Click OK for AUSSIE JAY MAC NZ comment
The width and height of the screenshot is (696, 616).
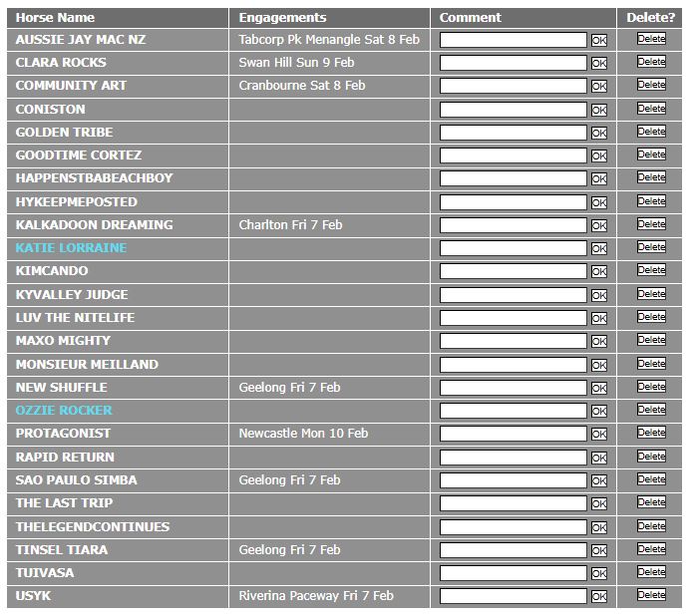(599, 41)
